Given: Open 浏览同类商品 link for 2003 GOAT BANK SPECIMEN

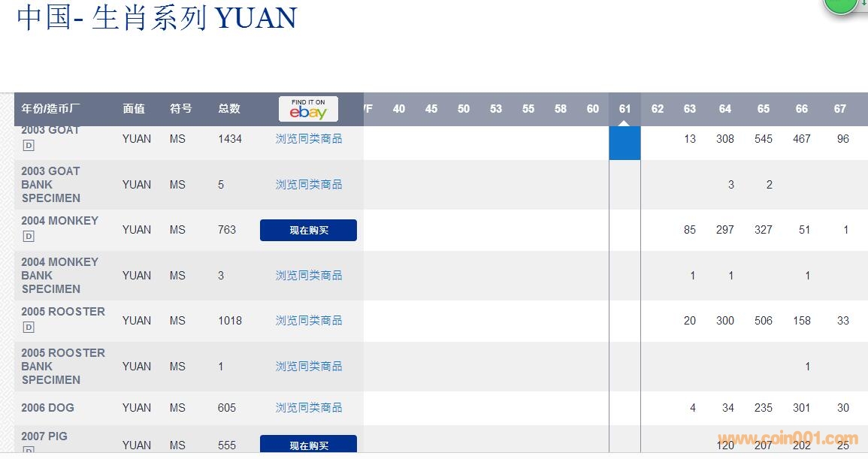Looking at the screenshot, I should tap(308, 185).
